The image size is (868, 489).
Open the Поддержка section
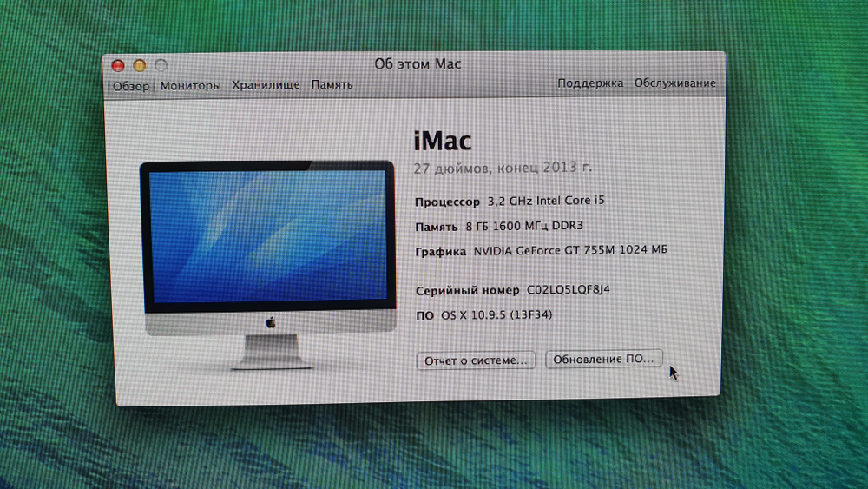pos(590,83)
